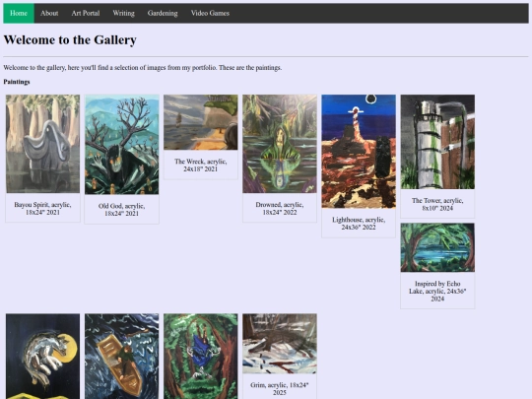Open the Home navigation tab
The image size is (532, 399).
19,13
